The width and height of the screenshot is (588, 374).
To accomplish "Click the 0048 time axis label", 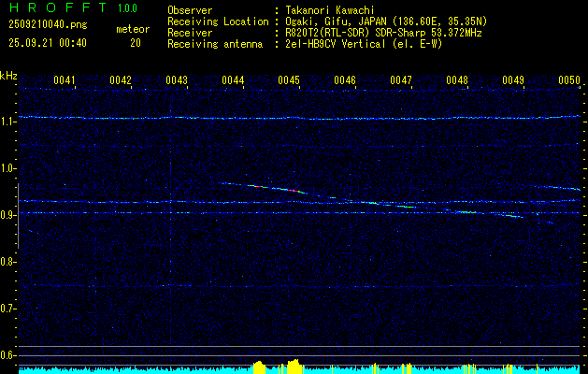I will pos(457,80).
